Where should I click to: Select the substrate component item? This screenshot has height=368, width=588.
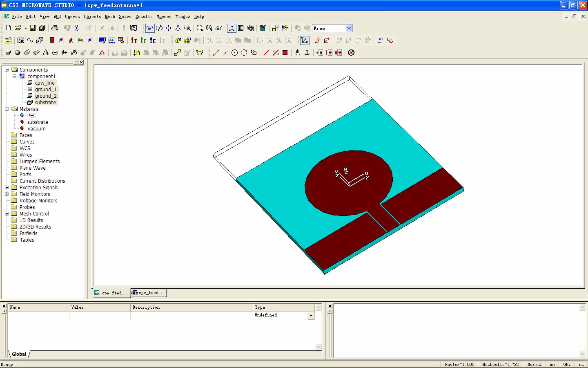click(x=45, y=103)
